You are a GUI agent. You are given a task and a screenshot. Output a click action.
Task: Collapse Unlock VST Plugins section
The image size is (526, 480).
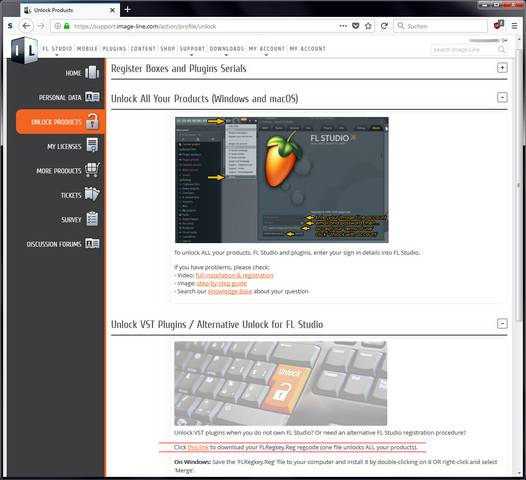coord(502,324)
